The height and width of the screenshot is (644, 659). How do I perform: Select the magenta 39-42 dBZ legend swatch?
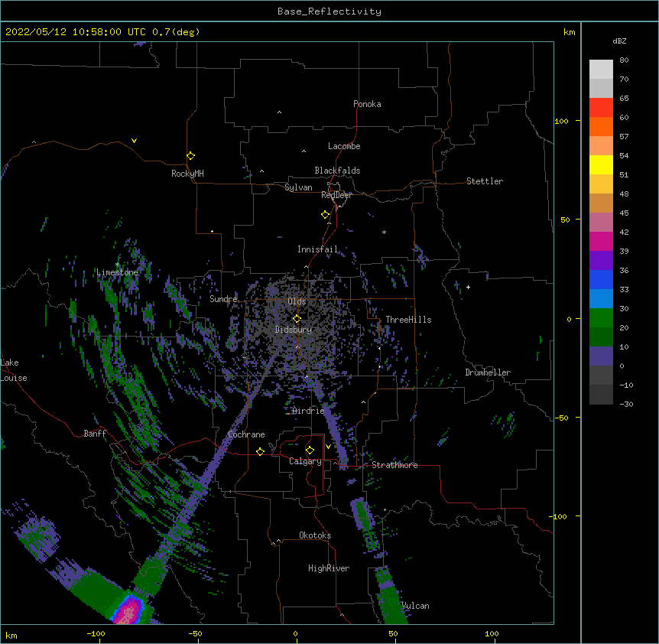click(601, 241)
